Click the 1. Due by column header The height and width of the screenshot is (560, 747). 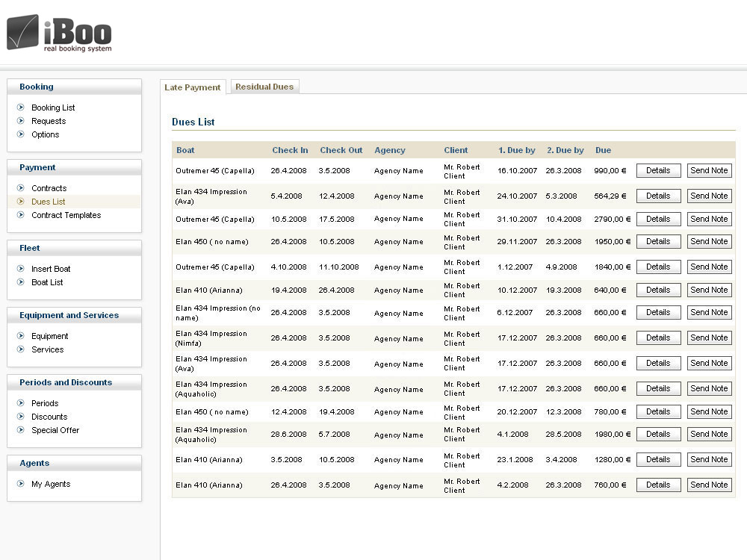pos(517,150)
